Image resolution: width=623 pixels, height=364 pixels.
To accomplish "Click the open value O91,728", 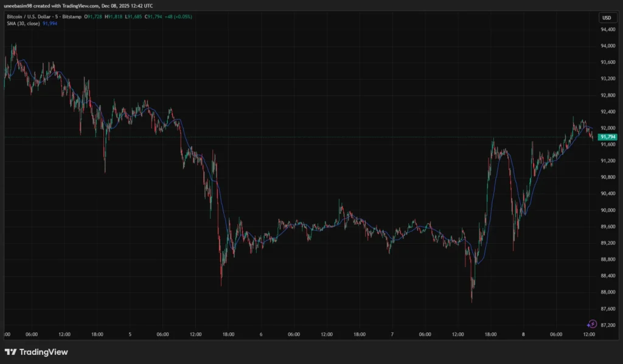I will [x=92, y=16].
